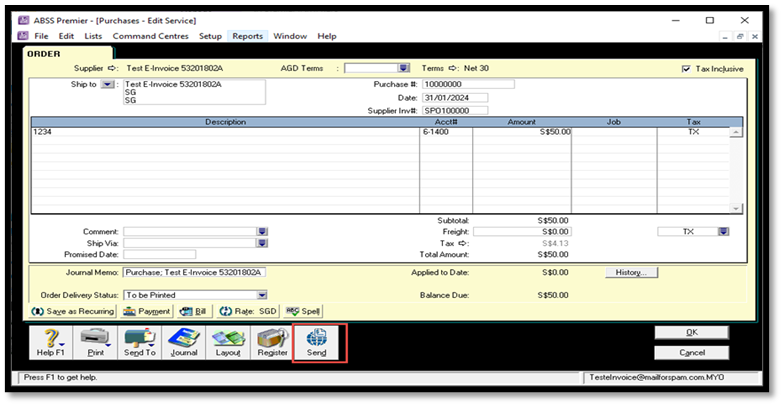Screen dimensions: 782x405
Task: Open the Order Delivery Status dropdown
Action: (x=262, y=295)
